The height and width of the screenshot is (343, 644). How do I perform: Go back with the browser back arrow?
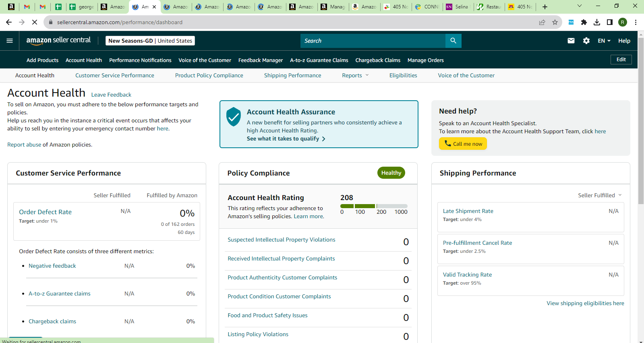[x=9, y=22]
